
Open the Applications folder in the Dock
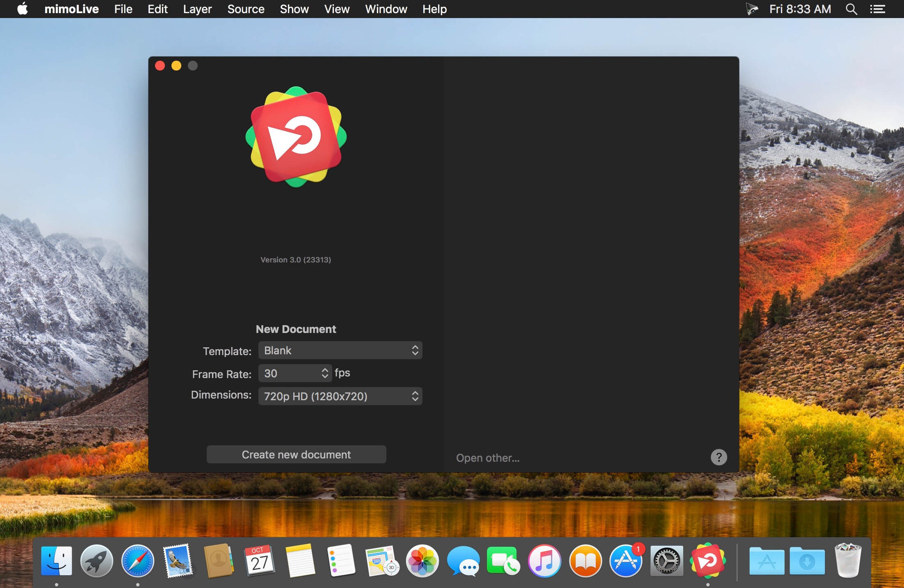(767, 561)
